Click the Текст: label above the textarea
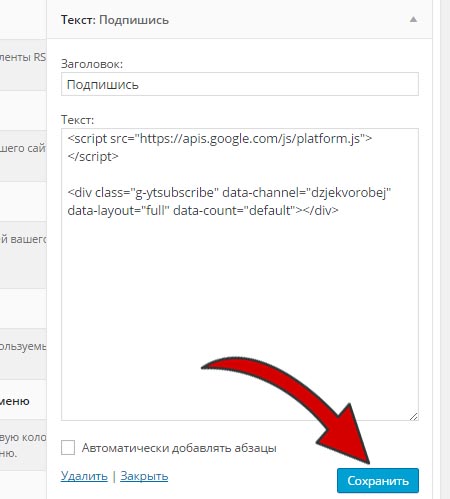450x499 pixels. [77, 120]
